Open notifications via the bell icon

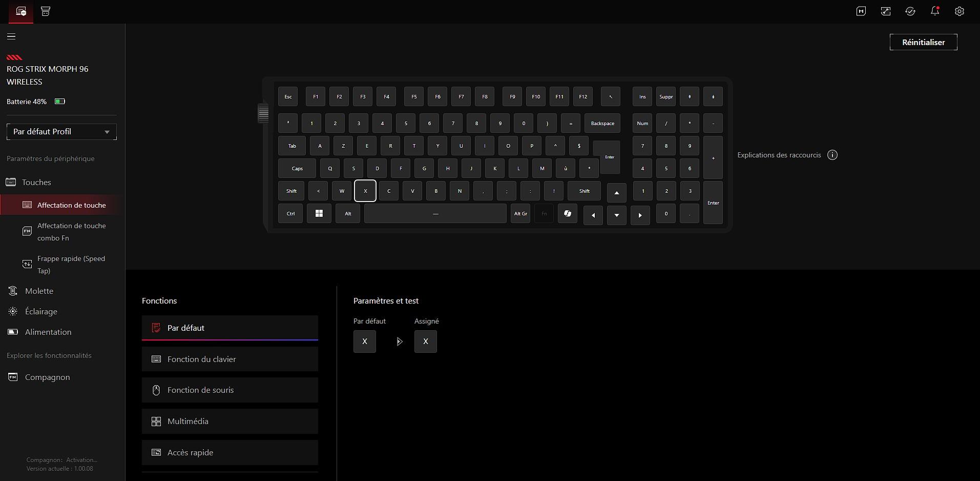[x=934, y=11]
